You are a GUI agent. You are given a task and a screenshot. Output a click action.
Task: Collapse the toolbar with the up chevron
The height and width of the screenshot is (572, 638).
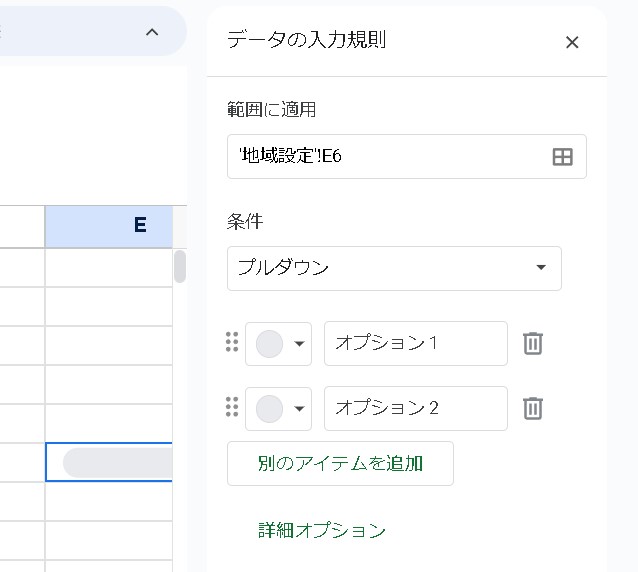click(x=152, y=32)
